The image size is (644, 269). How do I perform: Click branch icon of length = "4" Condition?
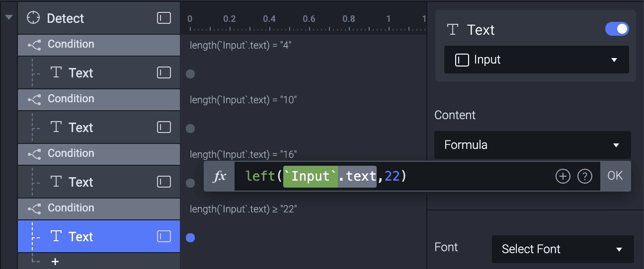coord(34,45)
